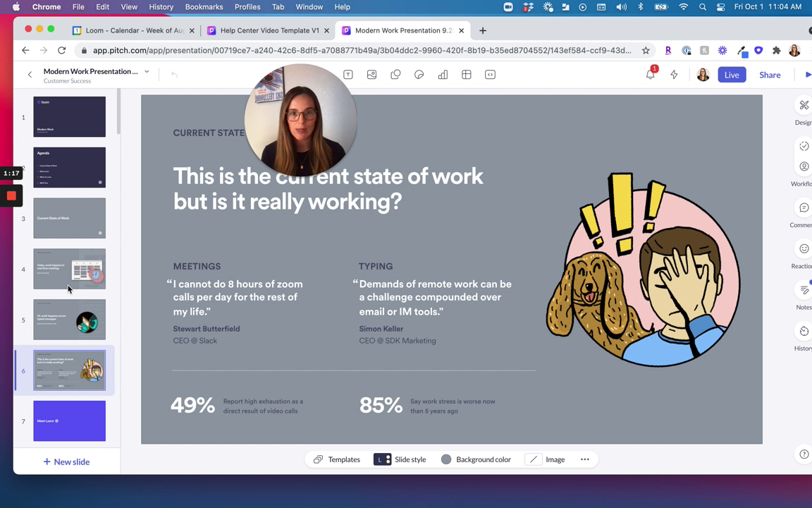The width and height of the screenshot is (812, 508).
Task: Open the Bookmarks menu
Action: tap(204, 6)
